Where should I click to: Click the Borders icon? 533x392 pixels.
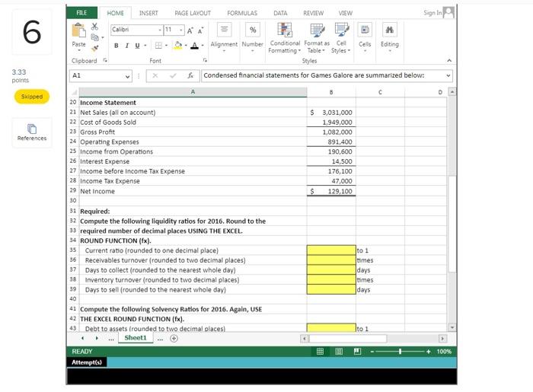(158, 46)
